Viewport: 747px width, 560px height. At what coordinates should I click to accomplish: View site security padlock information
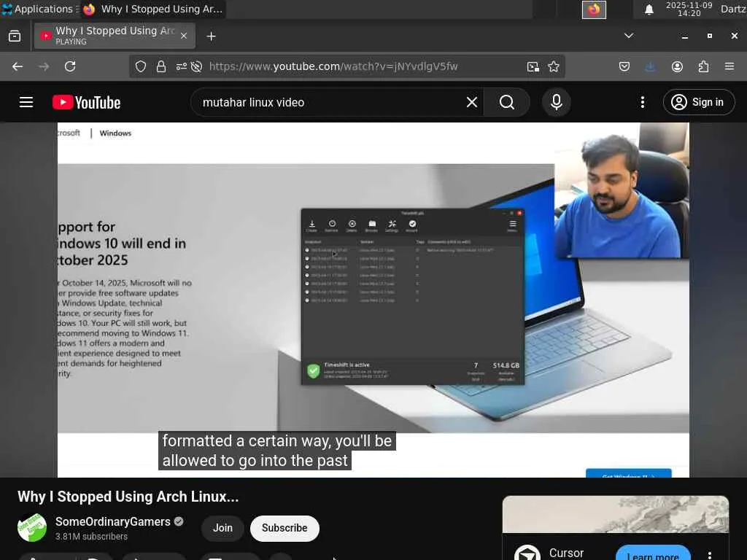[161, 66]
